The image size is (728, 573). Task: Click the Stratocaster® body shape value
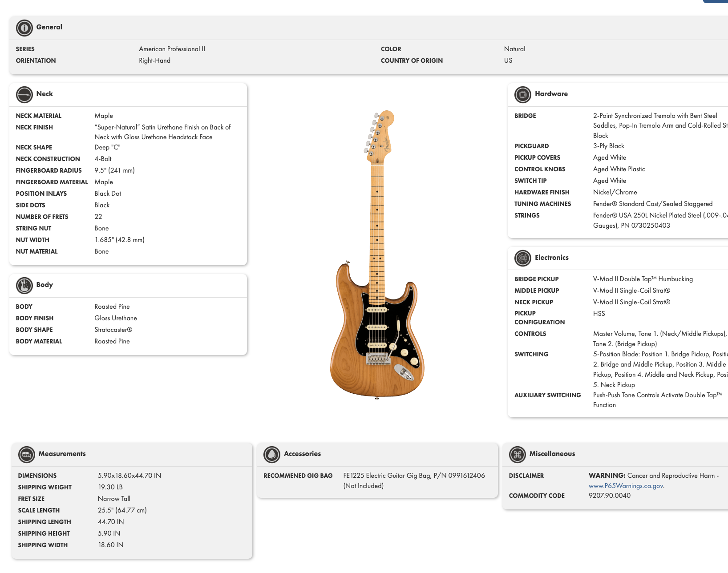click(x=113, y=330)
